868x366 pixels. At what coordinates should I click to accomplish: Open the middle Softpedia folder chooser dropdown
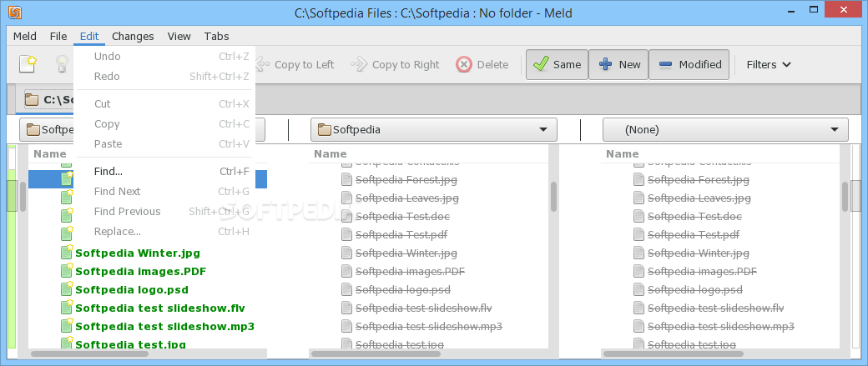[x=433, y=130]
